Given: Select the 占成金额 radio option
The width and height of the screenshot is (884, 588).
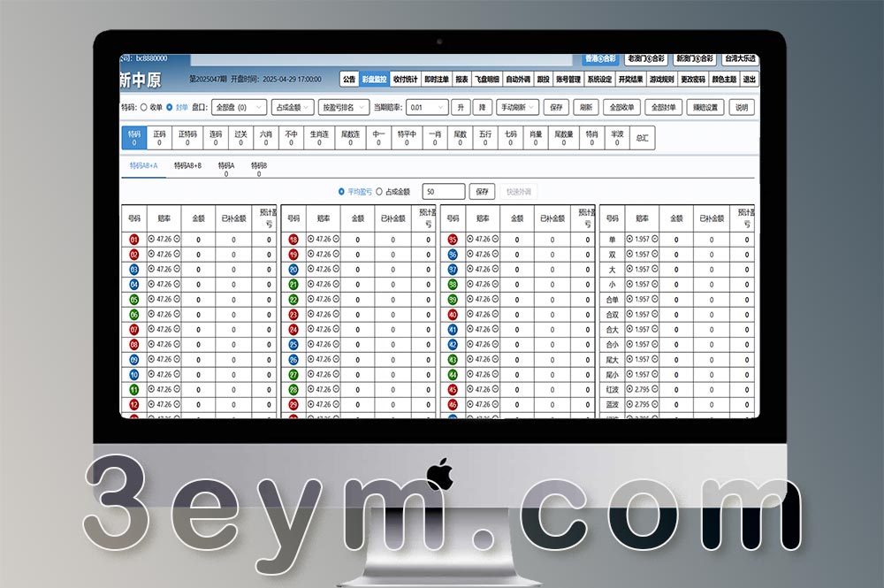Looking at the screenshot, I should 379,191.
